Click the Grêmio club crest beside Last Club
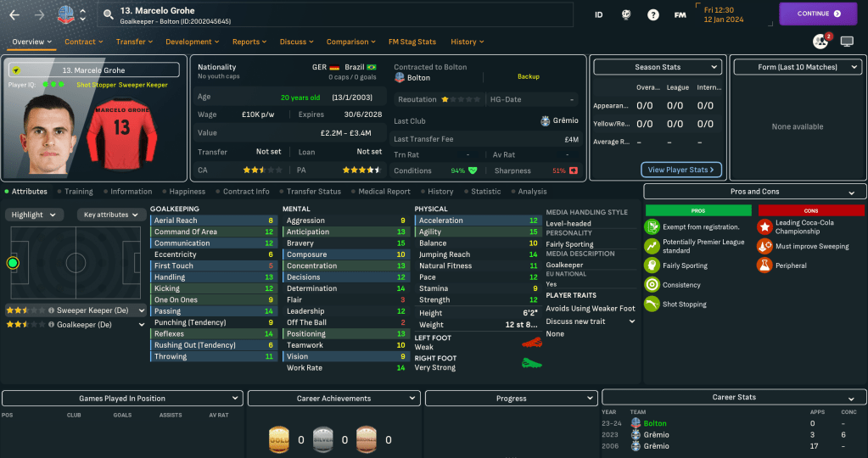The width and height of the screenshot is (868, 458). [x=545, y=120]
